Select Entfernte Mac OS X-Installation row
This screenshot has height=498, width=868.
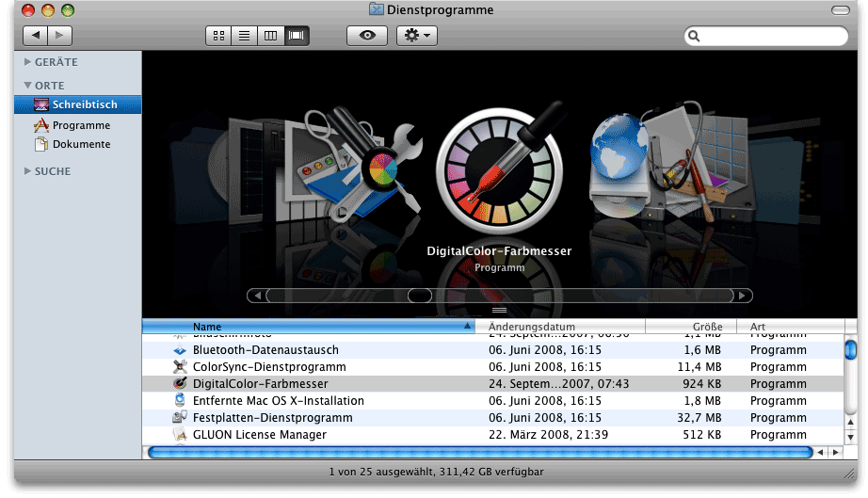pyautogui.click(x=492, y=401)
